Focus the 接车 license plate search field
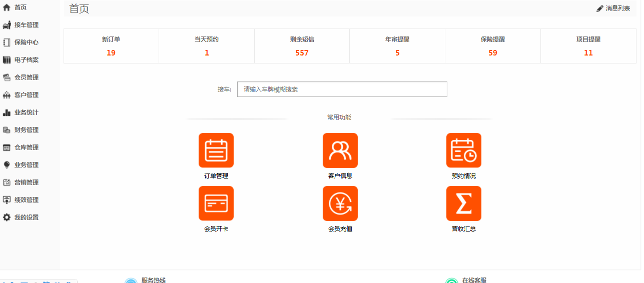The width and height of the screenshot is (644, 283). point(342,89)
